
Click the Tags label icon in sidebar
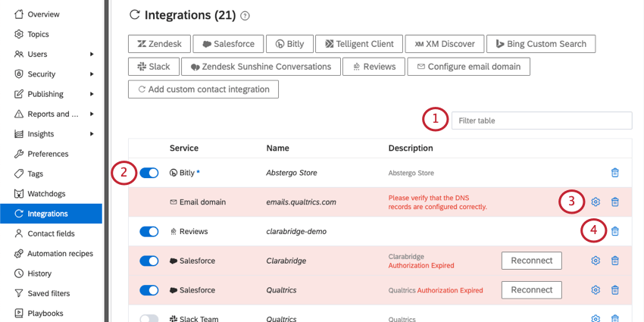[x=18, y=174]
